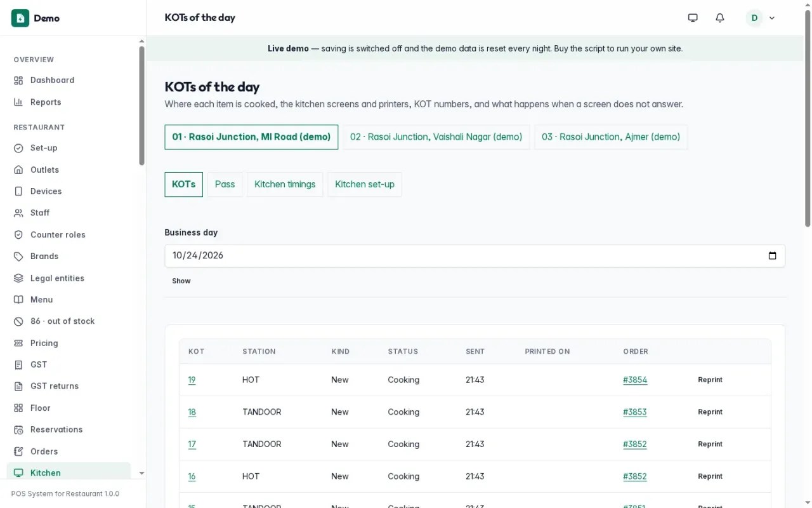This screenshot has width=812, height=508.
Task: Open the GST receipt icon
Action: (18, 365)
